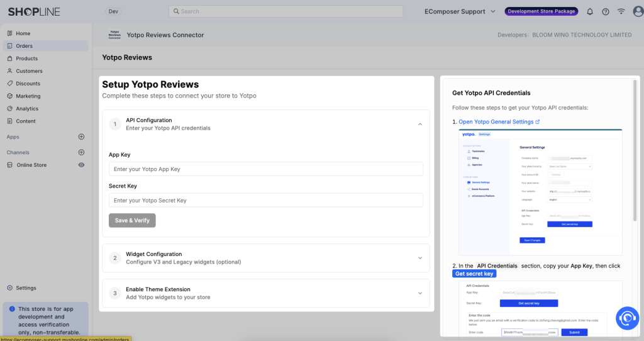Click the wifi status icon in header
The image size is (644, 341).
pos(621,11)
